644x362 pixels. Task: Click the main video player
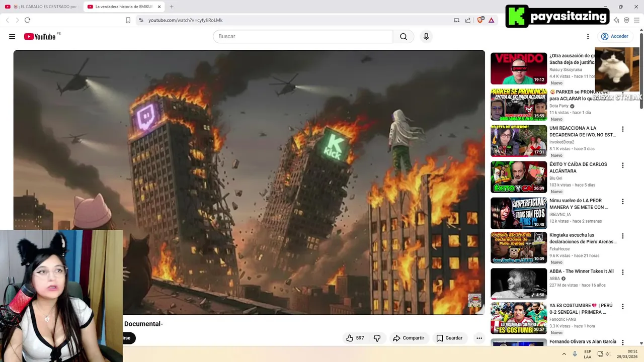tap(249, 182)
